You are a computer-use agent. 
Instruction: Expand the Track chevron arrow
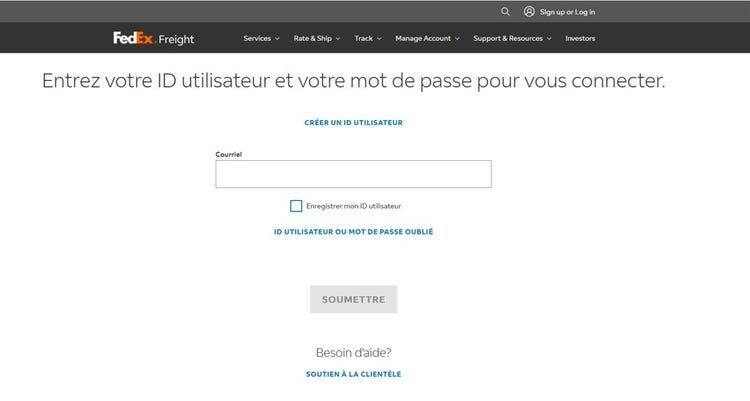pyautogui.click(x=379, y=39)
